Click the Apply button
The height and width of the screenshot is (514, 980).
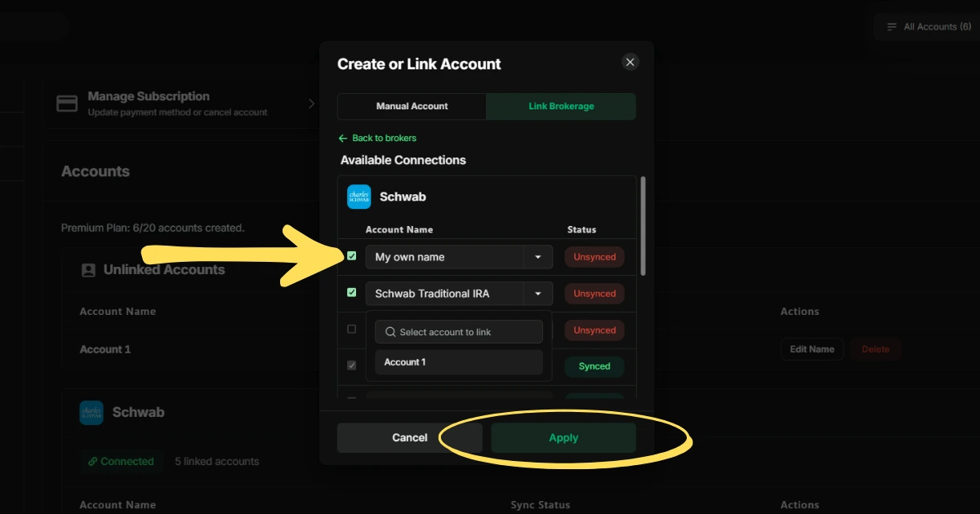(563, 437)
